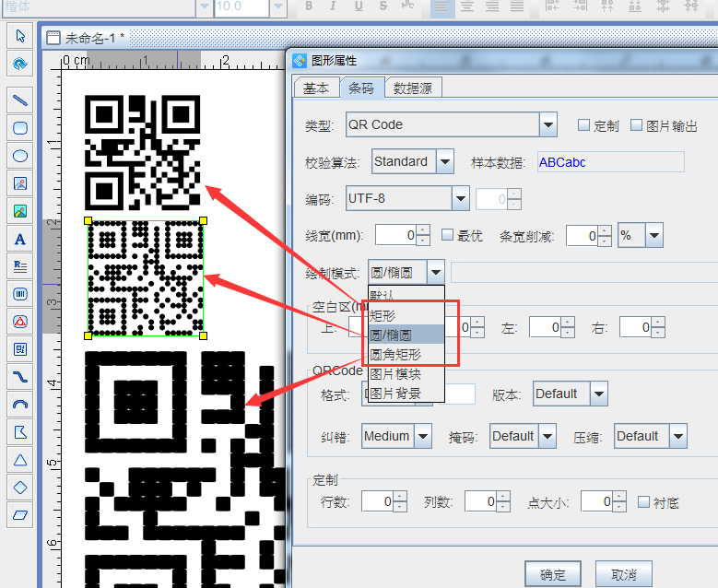The width and height of the screenshot is (718, 588).
Task: Switch to the 数据源 tab
Action: tap(414, 88)
